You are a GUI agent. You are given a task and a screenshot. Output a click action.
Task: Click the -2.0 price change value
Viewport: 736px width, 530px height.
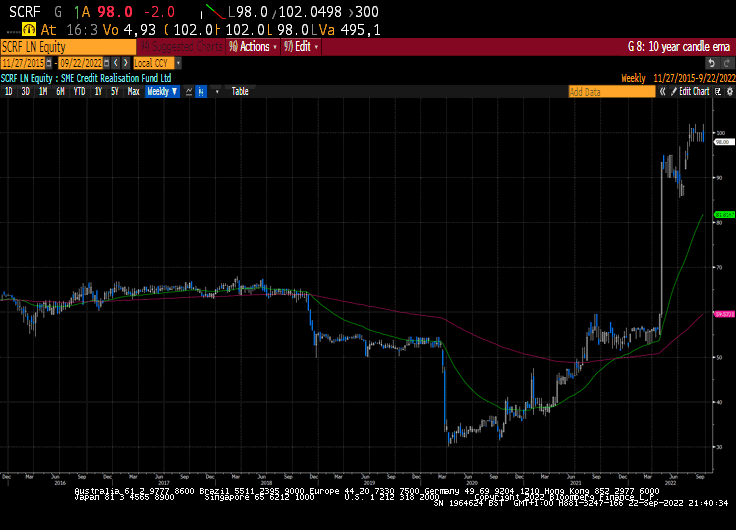tap(158, 11)
